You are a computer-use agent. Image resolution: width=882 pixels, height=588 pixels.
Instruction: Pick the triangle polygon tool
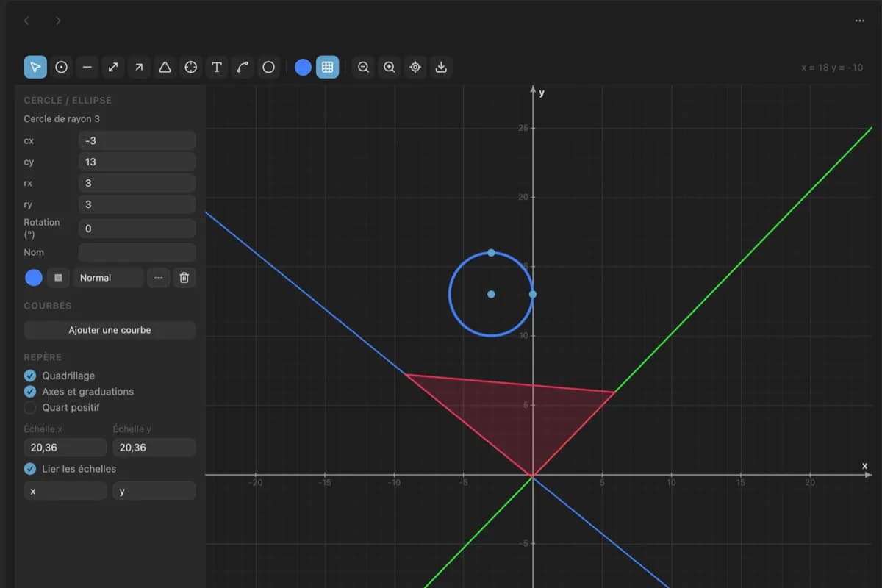point(165,67)
